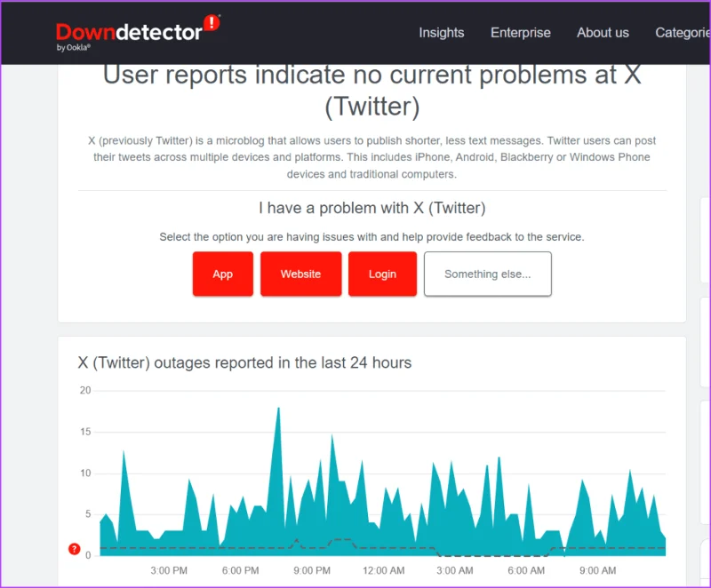The width and height of the screenshot is (711, 588).
Task: Click the 'User reports indicate no current problems' headline
Action: (371, 90)
